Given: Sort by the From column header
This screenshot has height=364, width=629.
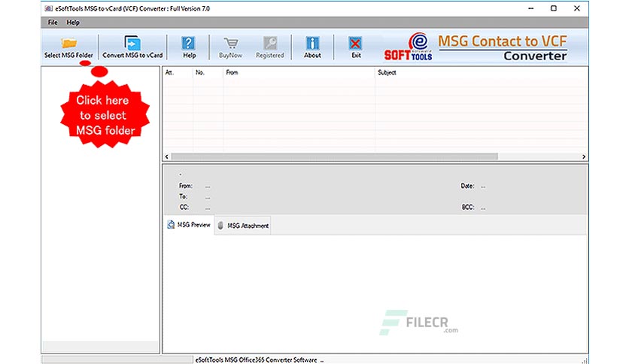Looking at the screenshot, I should point(299,72).
